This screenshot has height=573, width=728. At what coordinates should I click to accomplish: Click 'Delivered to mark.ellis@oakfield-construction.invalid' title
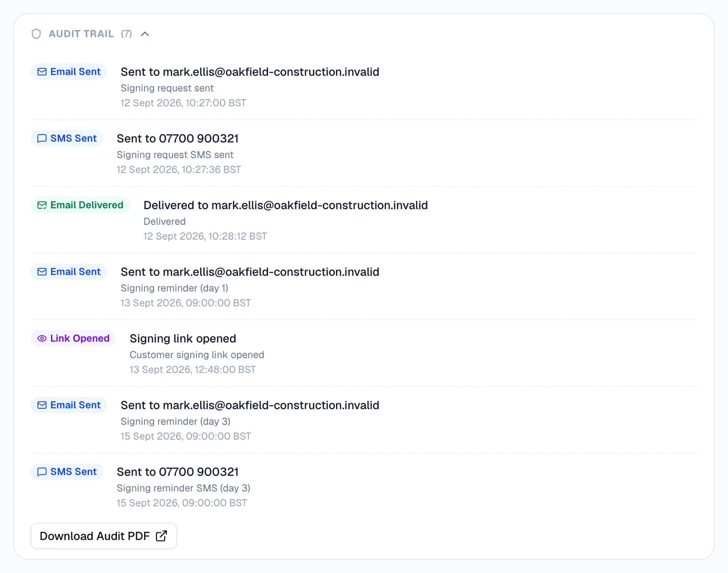tap(286, 205)
